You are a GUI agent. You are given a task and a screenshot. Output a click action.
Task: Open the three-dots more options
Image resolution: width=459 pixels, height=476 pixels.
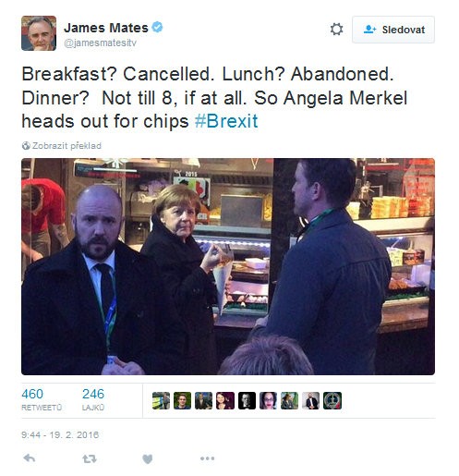207,458
